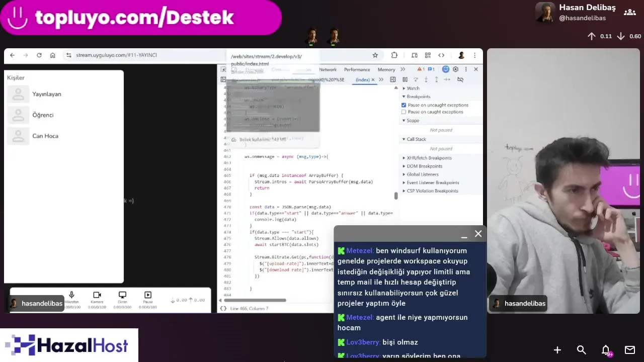
Task: Switch to the Network tab
Action: (x=328, y=70)
